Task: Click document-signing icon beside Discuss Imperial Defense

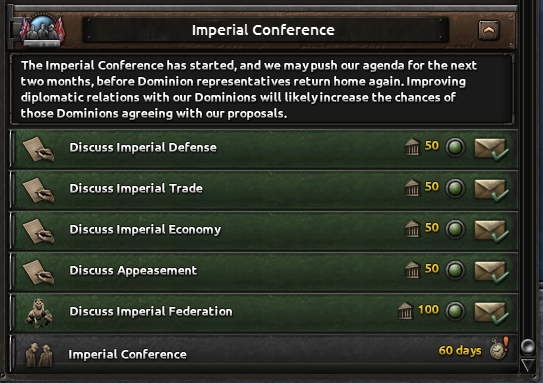Action: click(x=38, y=149)
